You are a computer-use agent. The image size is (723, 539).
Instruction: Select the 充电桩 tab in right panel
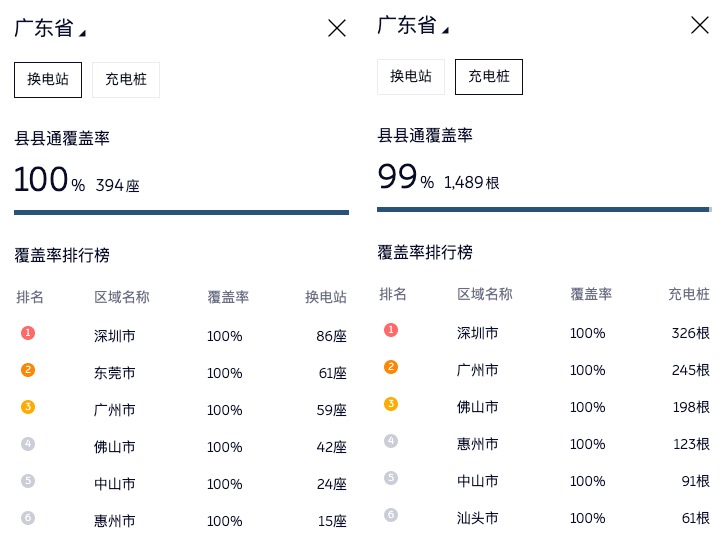(x=489, y=77)
